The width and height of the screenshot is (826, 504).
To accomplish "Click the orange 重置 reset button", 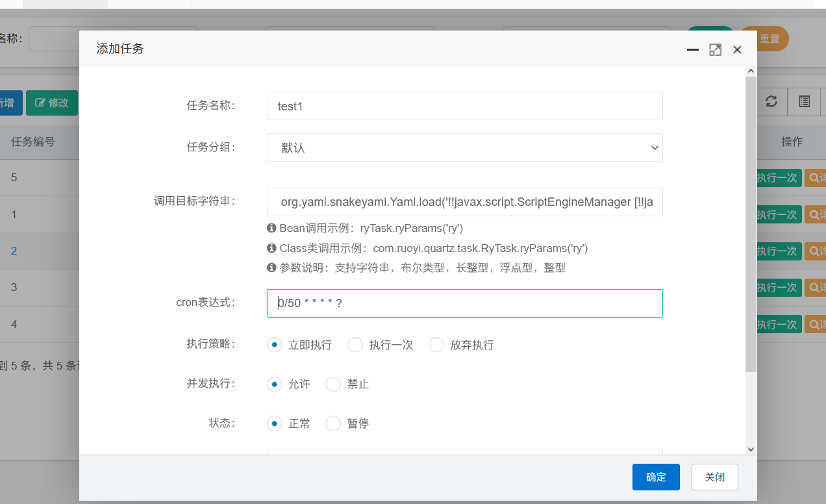I will [766, 39].
